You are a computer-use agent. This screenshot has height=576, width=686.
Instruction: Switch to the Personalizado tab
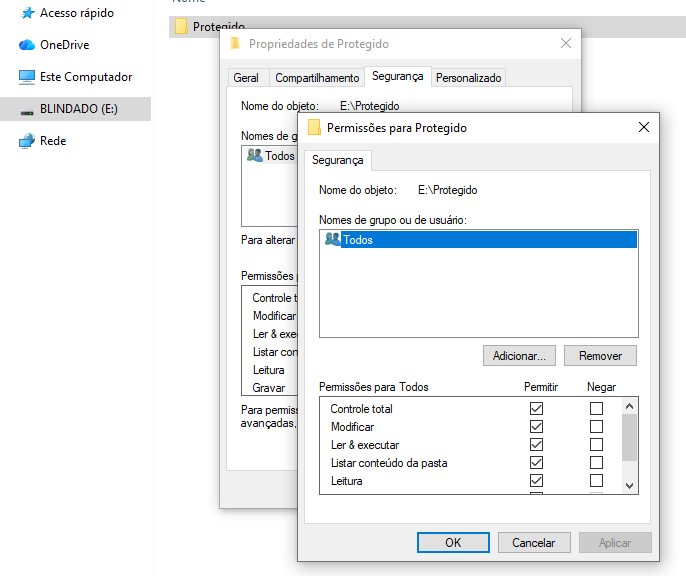tap(469, 77)
